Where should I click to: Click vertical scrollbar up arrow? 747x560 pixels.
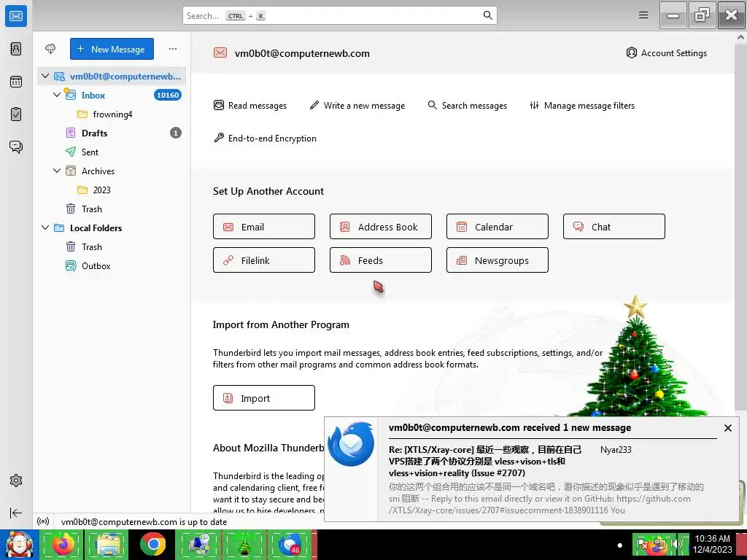(741, 37)
